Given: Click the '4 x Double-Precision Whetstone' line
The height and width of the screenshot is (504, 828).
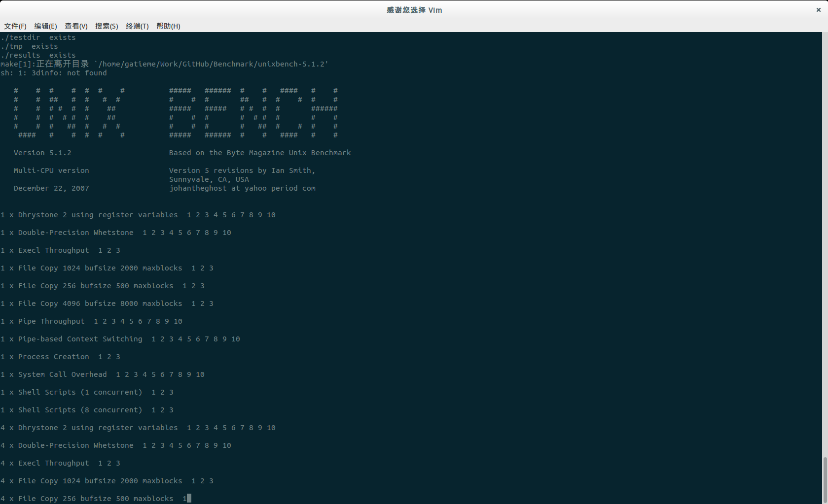Looking at the screenshot, I should tap(116, 445).
